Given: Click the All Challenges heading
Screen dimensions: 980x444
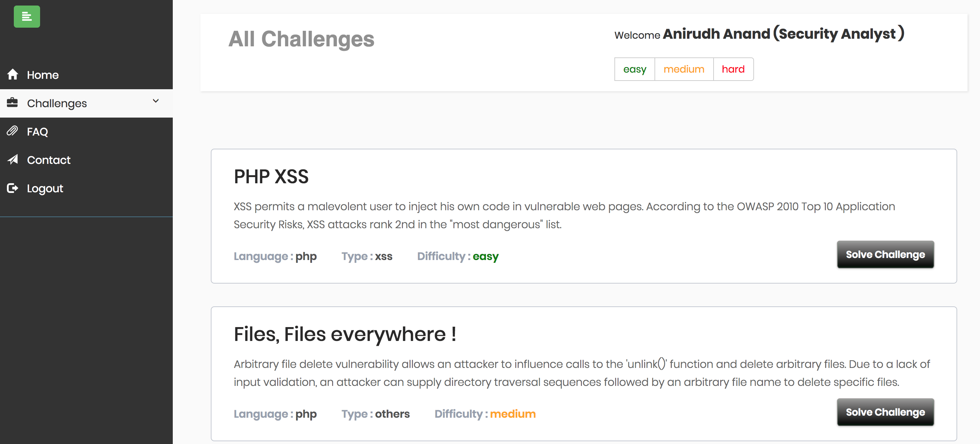Looking at the screenshot, I should coord(301,39).
